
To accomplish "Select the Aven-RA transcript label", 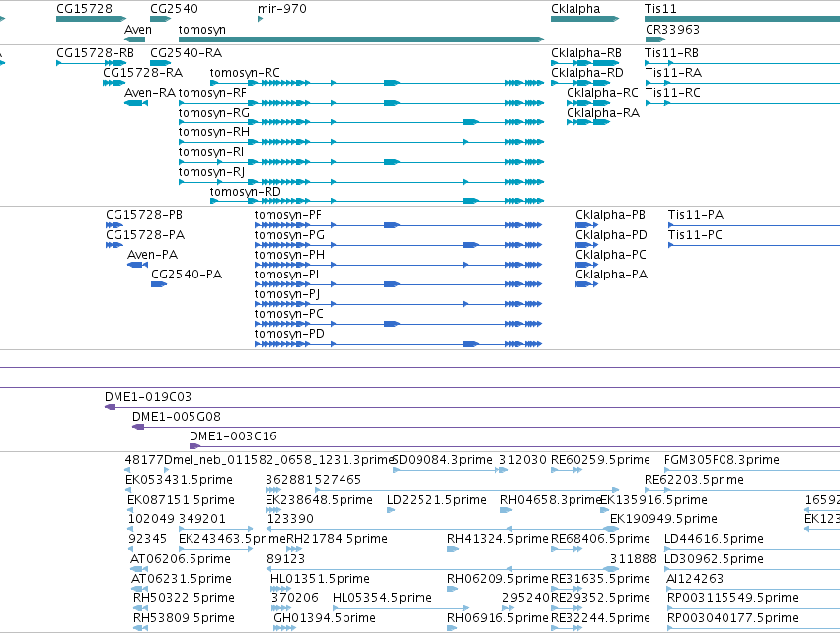I will pyautogui.click(x=150, y=93).
